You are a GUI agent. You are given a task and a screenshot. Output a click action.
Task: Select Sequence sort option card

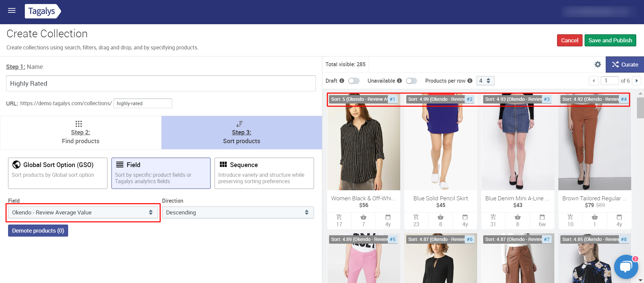(x=264, y=173)
